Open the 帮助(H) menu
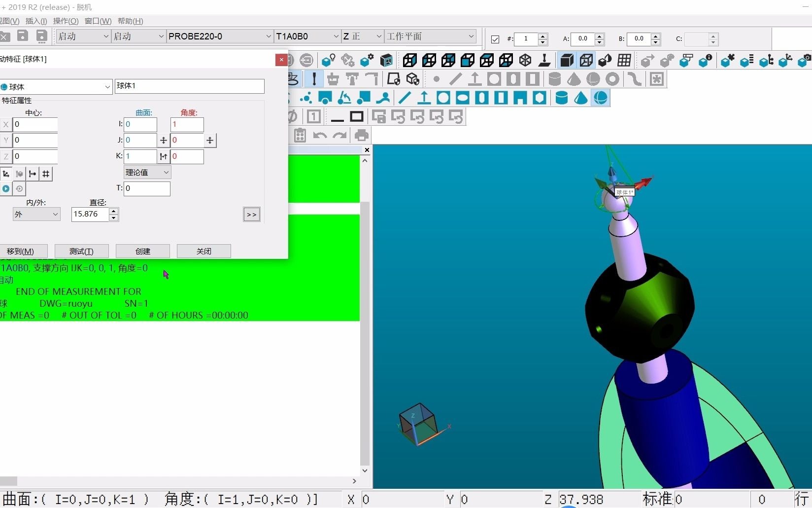The width and height of the screenshot is (812, 508). (130, 21)
